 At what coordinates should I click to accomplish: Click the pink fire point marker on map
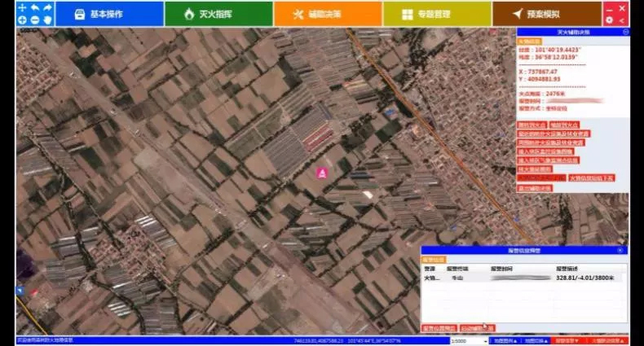coord(322,173)
